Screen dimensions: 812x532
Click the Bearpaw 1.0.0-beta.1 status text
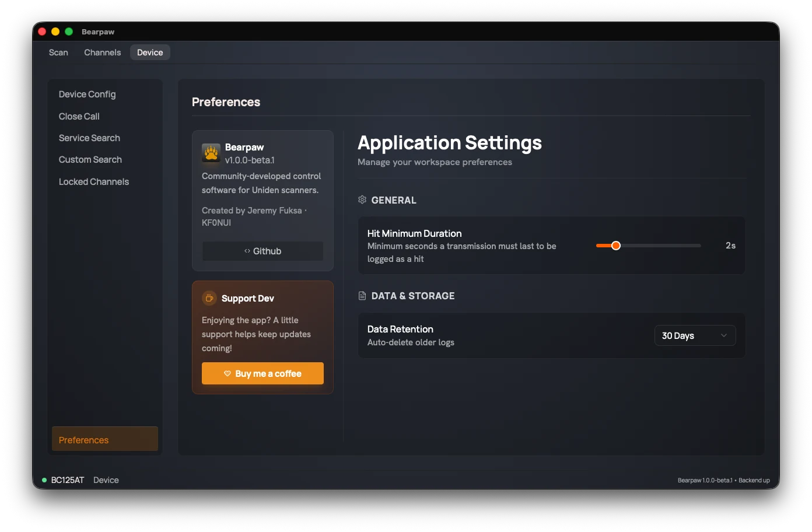(x=705, y=480)
